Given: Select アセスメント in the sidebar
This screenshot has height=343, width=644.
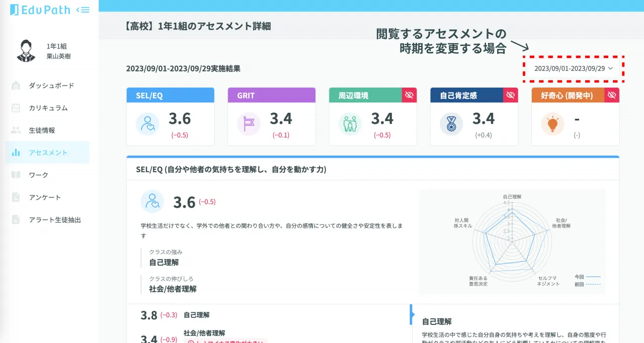Looking at the screenshot, I should point(48,152).
